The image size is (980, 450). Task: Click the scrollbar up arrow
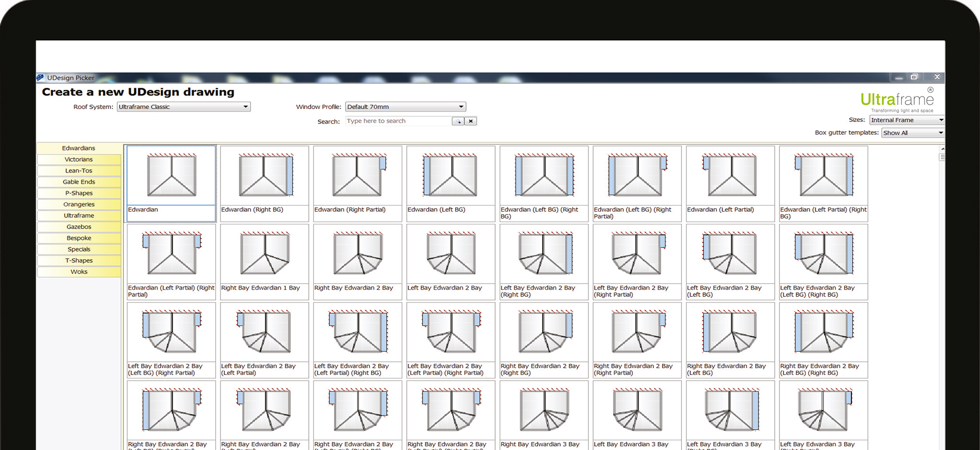pyautogui.click(x=942, y=148)
